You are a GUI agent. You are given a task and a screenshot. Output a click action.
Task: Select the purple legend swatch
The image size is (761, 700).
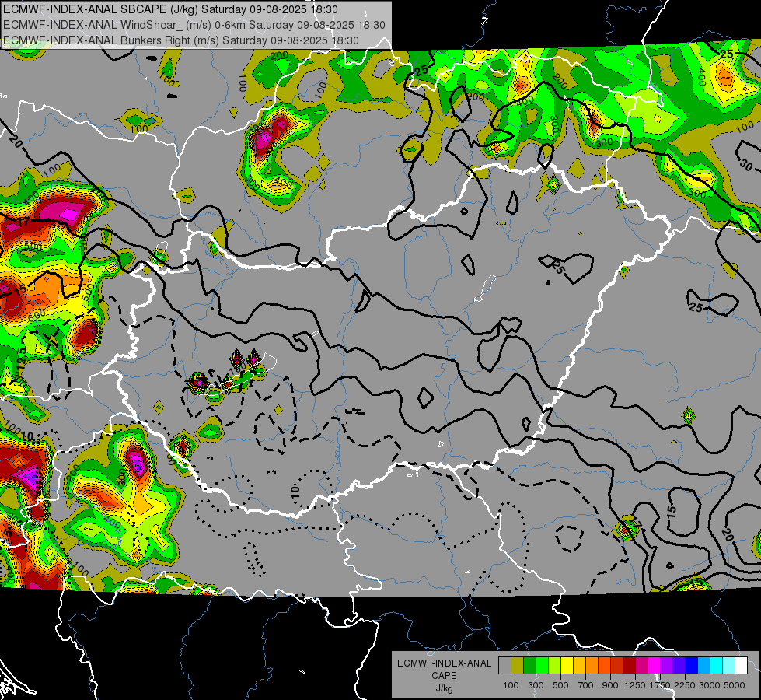pyautogui.click(x=667, y=666)
